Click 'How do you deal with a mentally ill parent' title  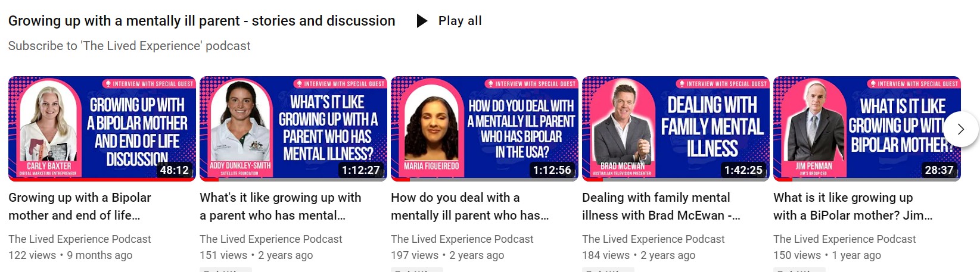[x=469, y=207]
